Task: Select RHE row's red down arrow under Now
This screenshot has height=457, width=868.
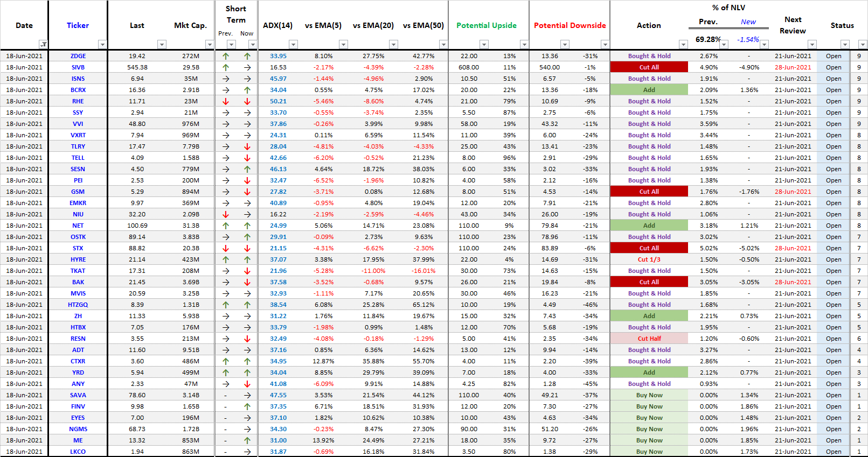Action: (x=247, y=101)
